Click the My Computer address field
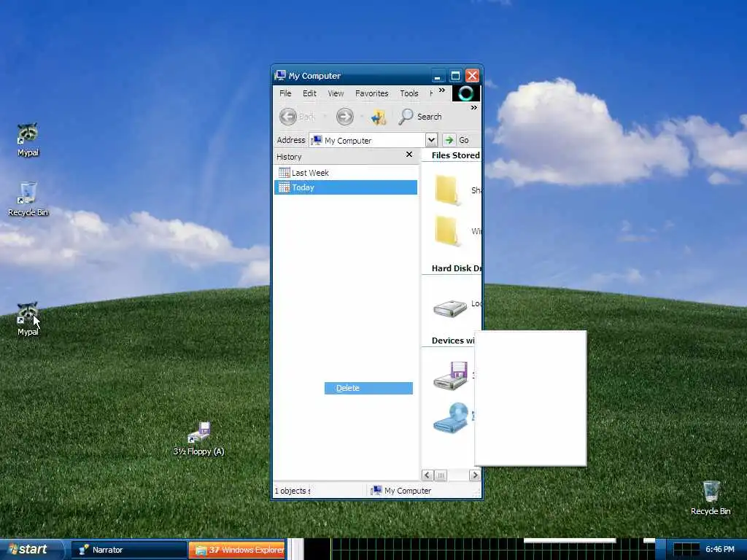The height and width of the screenshot is (560, 747). pyautogui.click(x=367, y=140)
